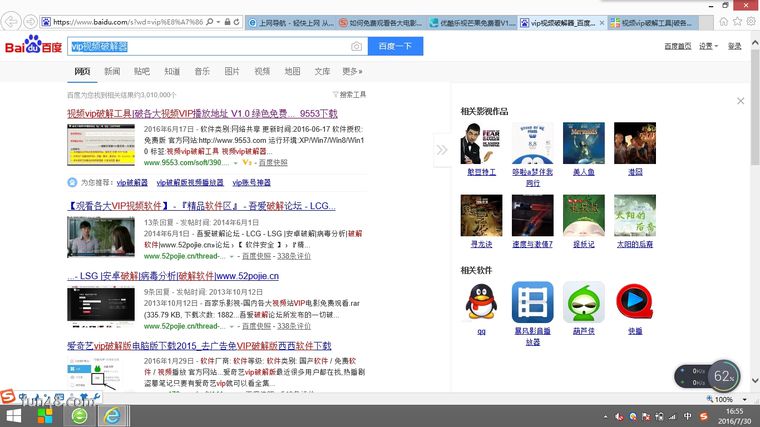This screenshot has width=760, height=427.
Task: Click the blue 百度一下 search button
Action: click(x=395, y=46)
